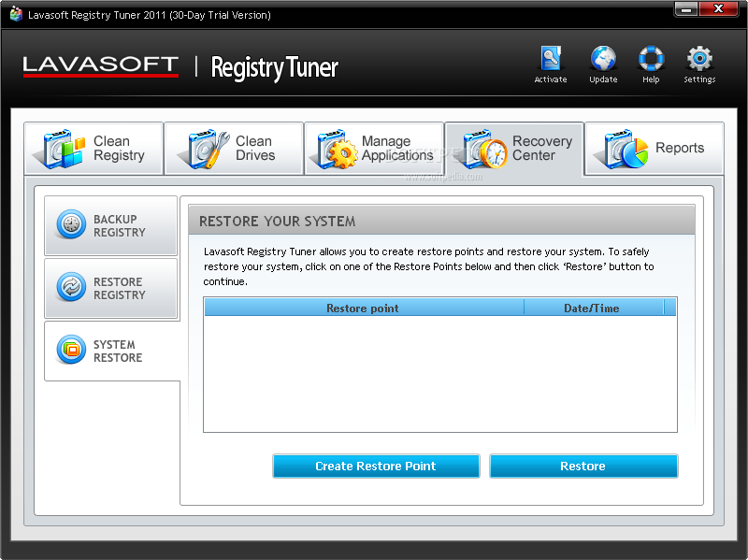
Task: Sort by the Date/Time column header
Action: pyautogui.click(x=593, y=309)
